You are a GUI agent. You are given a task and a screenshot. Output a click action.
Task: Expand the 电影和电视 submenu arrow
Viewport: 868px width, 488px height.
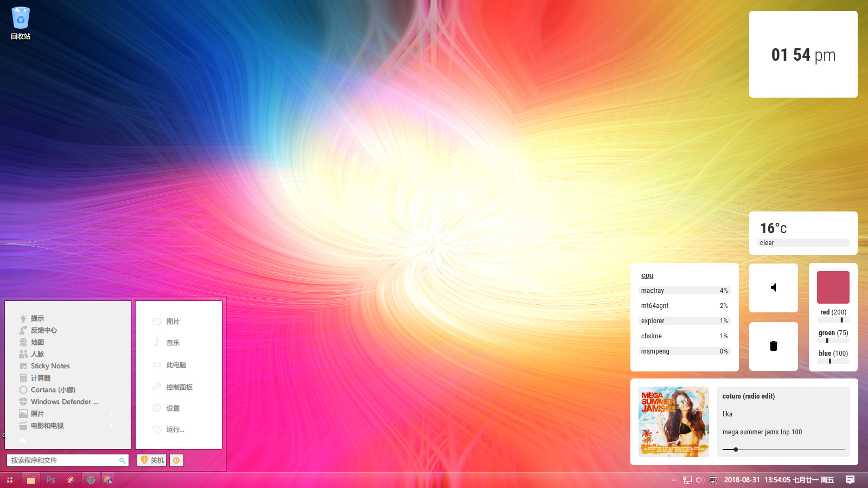click(x=112, y=426)
